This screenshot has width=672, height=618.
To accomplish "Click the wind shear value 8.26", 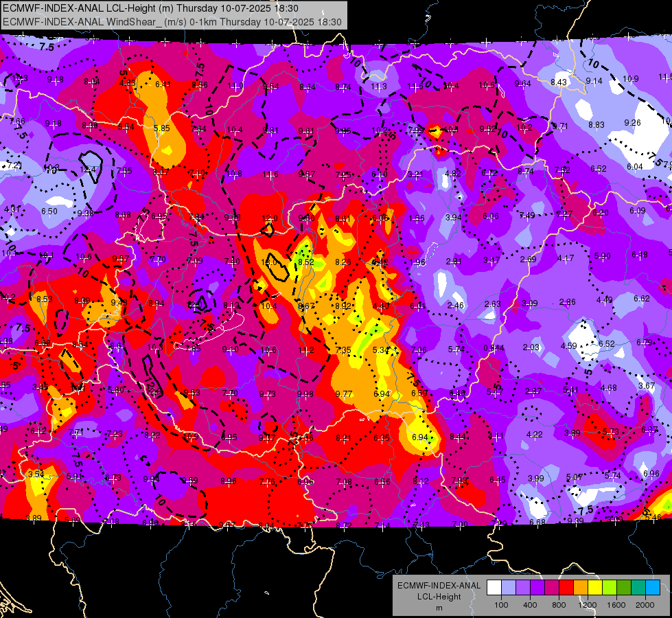I will click(343, 262).
